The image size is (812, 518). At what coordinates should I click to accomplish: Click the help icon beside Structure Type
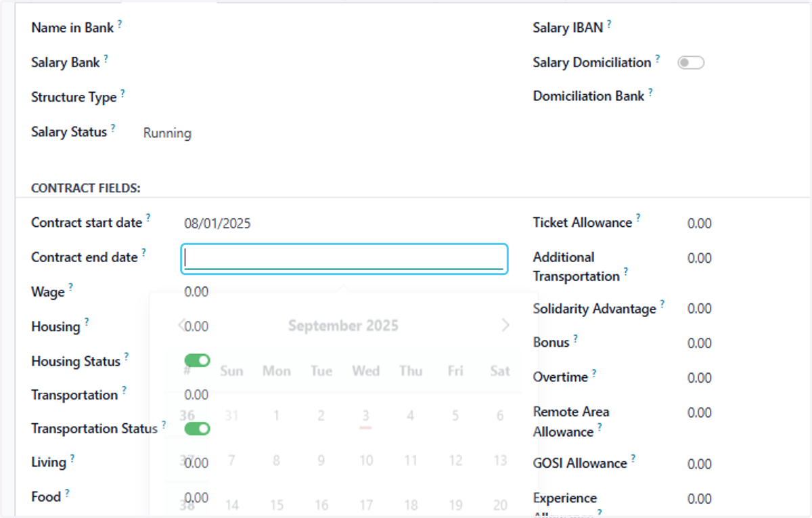pyautogui.click(x=122, y=93)
